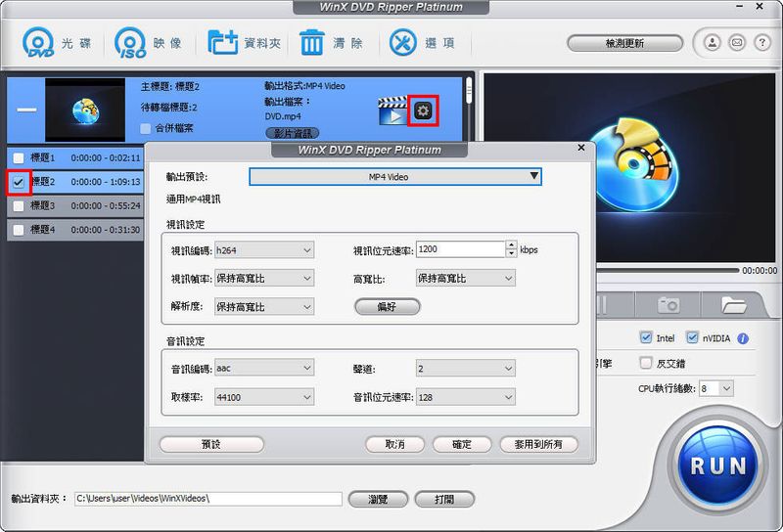This screenshot has width=783, height=532.
Task: Click the mail envelope icon
Action: 737,43
